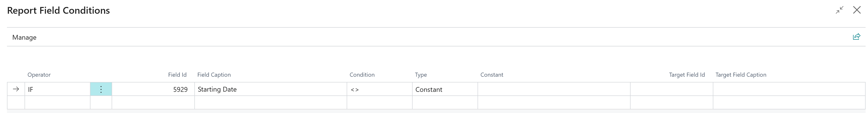
Task: Click the IF operator cell
Action: click(x=57, y=89)
